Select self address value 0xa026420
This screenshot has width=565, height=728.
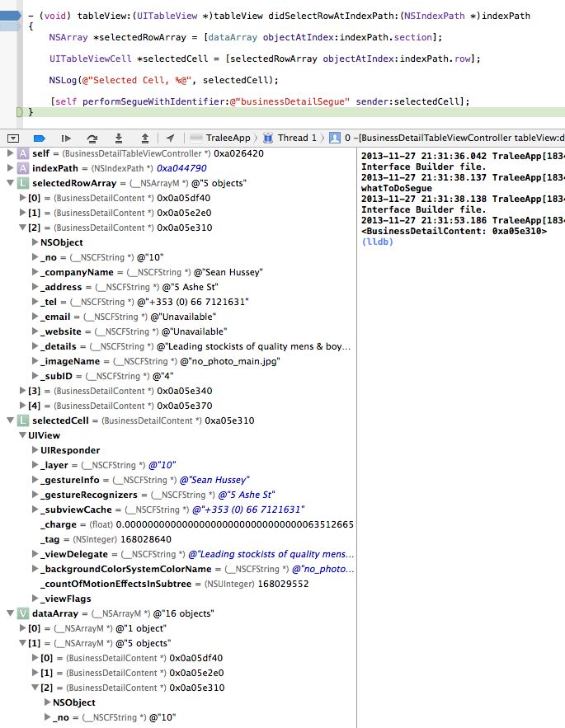[238, 153]
